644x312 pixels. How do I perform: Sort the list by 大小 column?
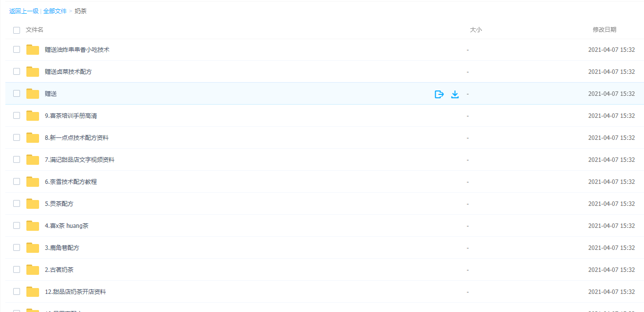pyautogui.click(x=476, y=30)
